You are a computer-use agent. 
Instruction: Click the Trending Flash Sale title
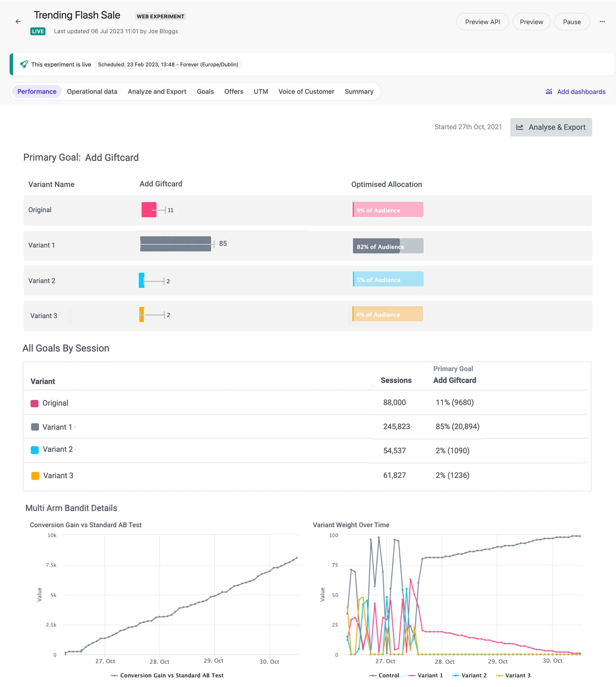pos(77,15)
